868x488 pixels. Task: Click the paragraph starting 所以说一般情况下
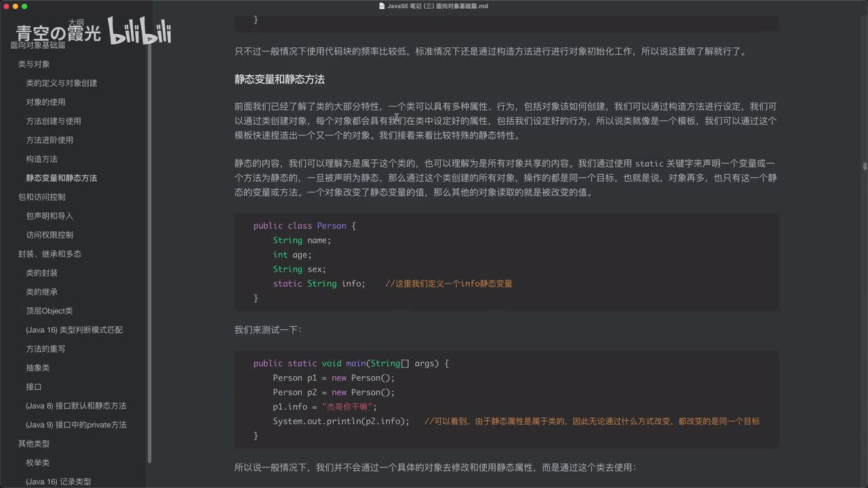click(x=435, y=468)
